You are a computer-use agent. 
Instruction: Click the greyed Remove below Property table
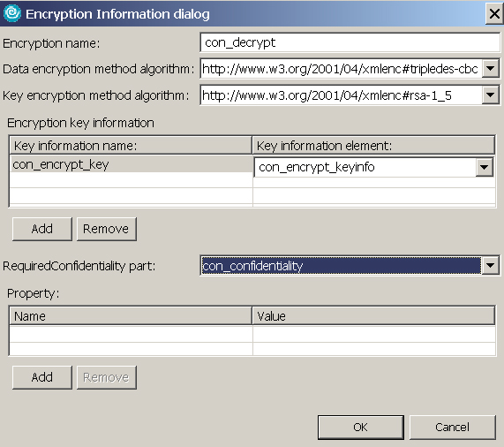click(x=107, y=377)
